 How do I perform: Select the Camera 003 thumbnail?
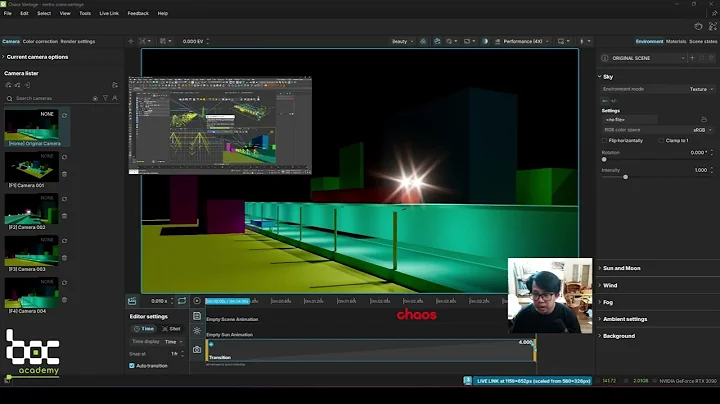click(32, 250)
